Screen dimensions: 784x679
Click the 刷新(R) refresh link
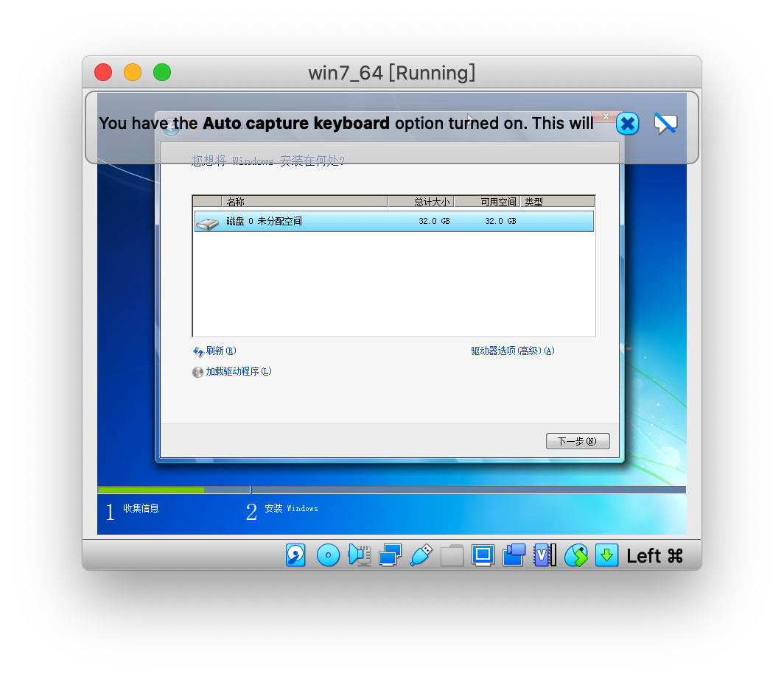(221, 351)
